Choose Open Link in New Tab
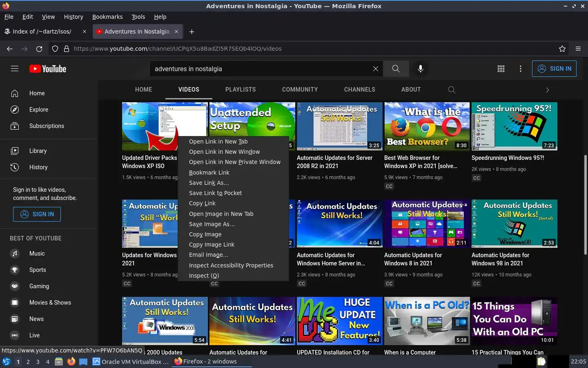588x368 pixels. (233, 141)
